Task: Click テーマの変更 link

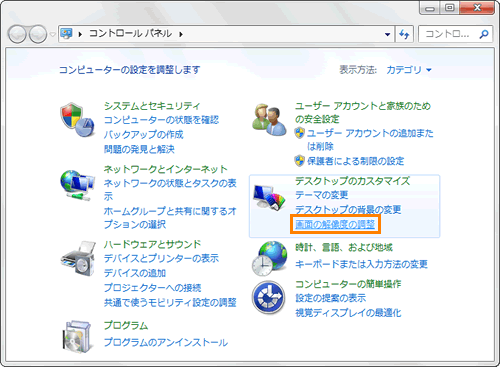Action: pyautogui.click(x=322, y=195)
